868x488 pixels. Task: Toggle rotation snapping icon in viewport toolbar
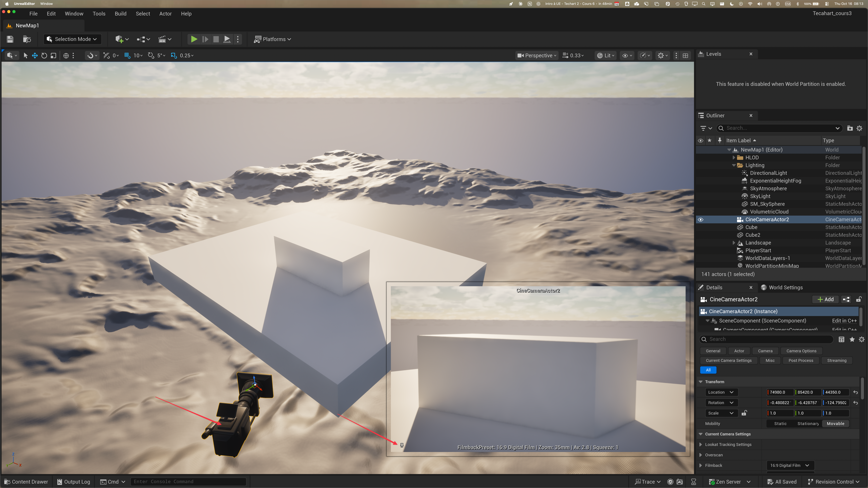[x=151, y=56]
